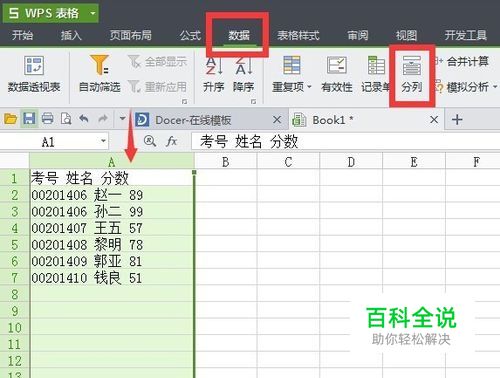Click the 重新应用 filter option
Viewport: 500px width, 378px height.
click(x=157, y=87)
